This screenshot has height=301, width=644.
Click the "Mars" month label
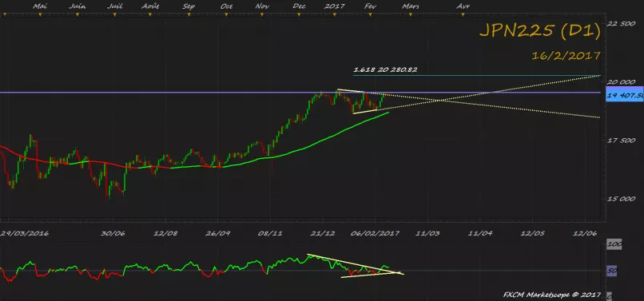(411, 6)
